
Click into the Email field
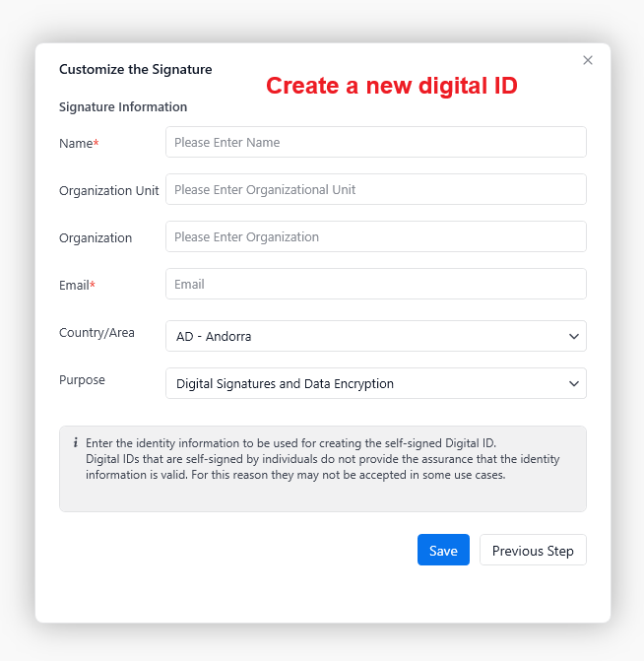(x=375, y=284)
